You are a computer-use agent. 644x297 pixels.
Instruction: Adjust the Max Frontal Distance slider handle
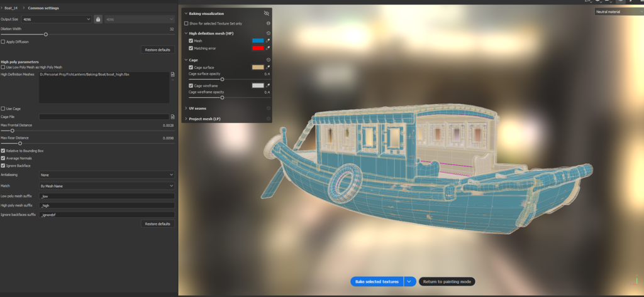13,131
